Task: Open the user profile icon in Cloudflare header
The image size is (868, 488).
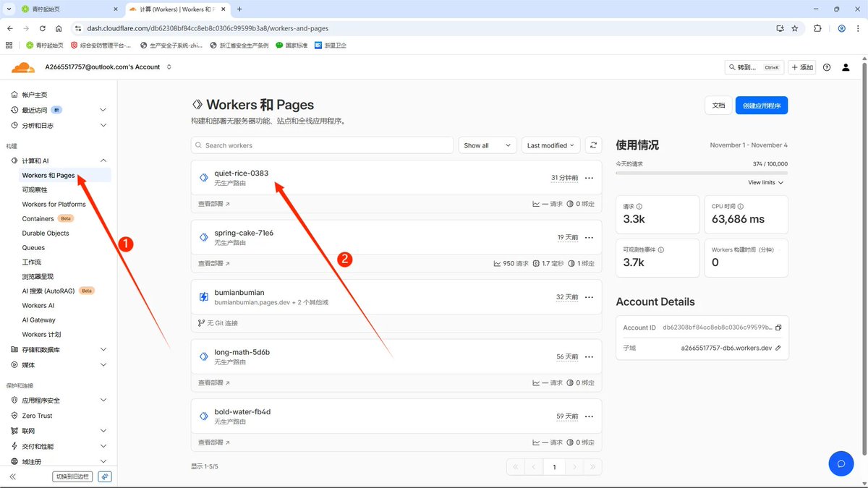Action: [846, 67]
